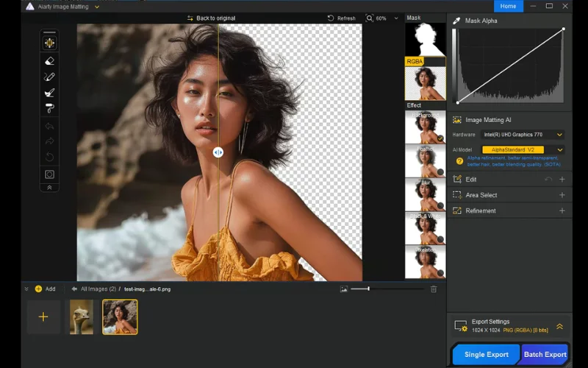
Task: Toggle the Background effect checkmark
Action: pyautogui.click(x=440, y=138)
